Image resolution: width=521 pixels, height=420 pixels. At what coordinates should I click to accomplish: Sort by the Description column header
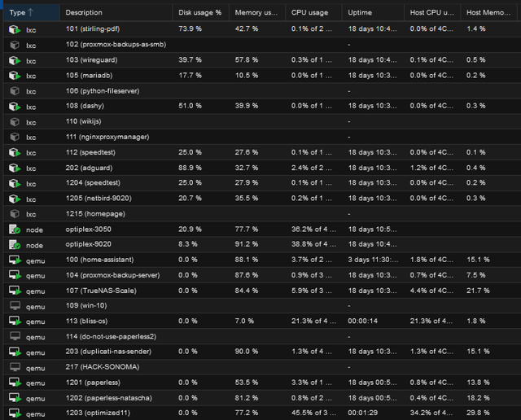click(x=116, y=13)
